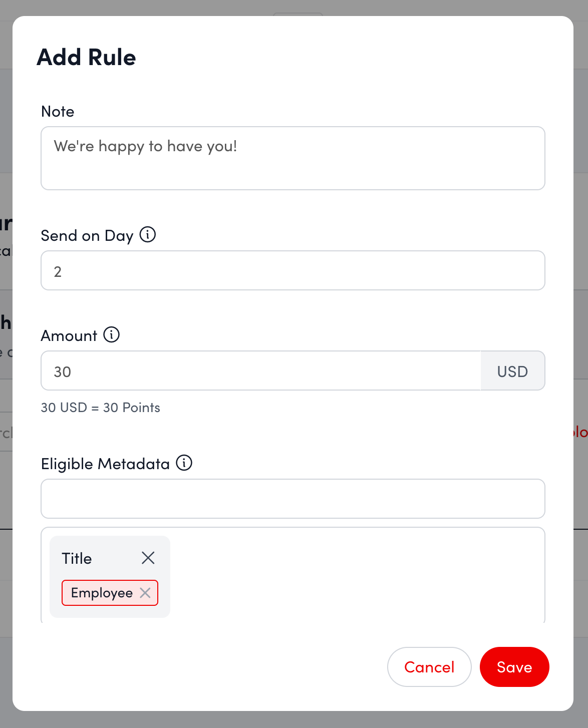Click the metadata results panel below the search
This screenshot has height=728, width=588.
tap(351, 576)
